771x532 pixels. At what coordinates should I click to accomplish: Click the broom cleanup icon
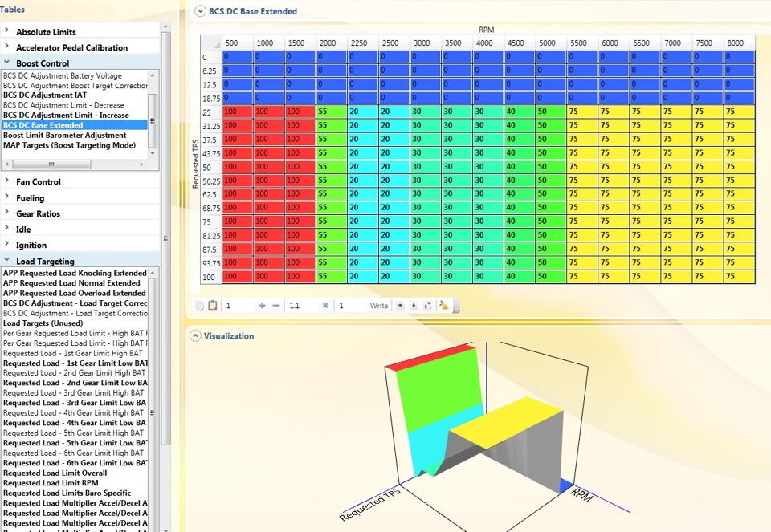[x=444, y=306]
